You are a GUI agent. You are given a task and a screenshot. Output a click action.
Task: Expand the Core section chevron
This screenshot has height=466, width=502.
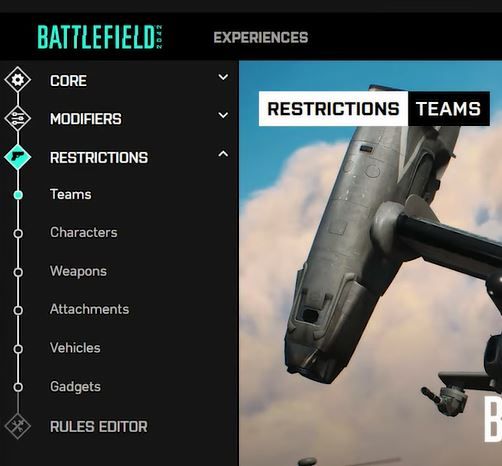click(x=223, y=77)
